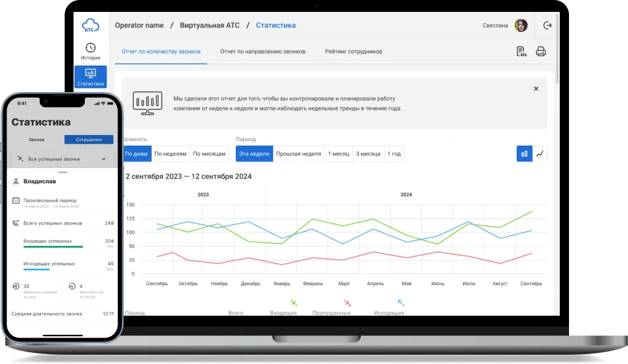Image resolution: width=628 pixels, height=364 pixels.
Task: Click the vertical scrollbar on laptop screen
Action: pos(557,48)
